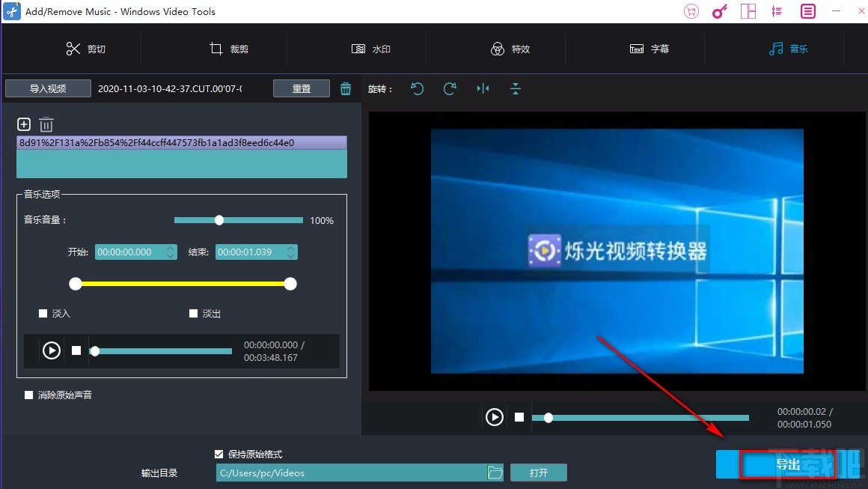868x489 pixels.
Task: Enable the 淡入 fade-in checkbox
Action: pyautogui.click(x=43, y=313)
